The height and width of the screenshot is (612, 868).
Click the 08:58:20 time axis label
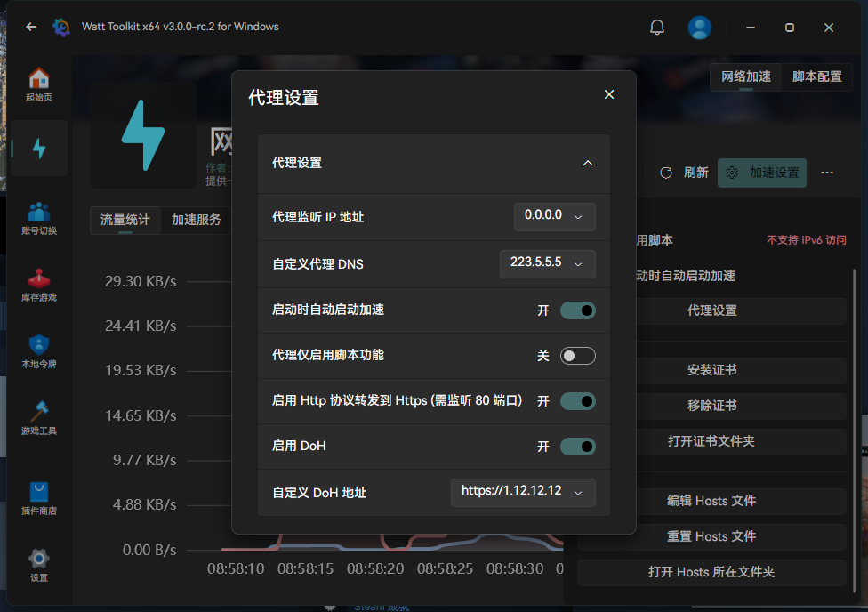pyautogui.click(x=375, y=568)
